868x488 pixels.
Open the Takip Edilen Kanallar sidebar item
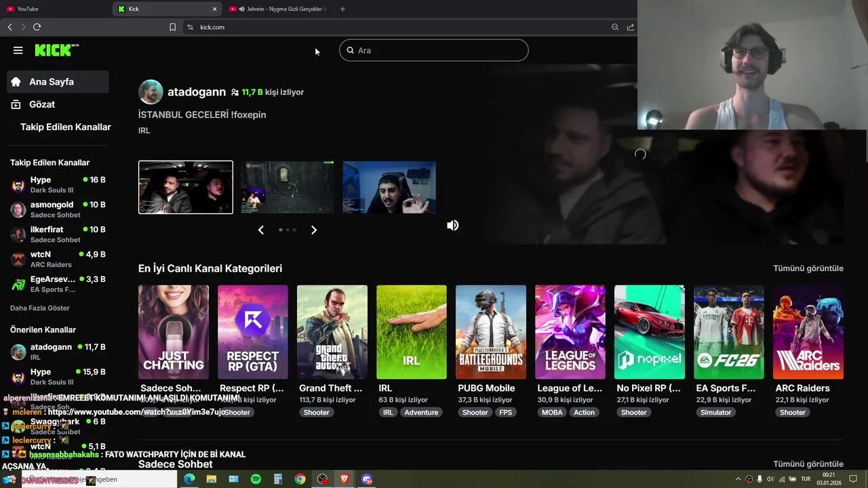[x=65, y=127]
